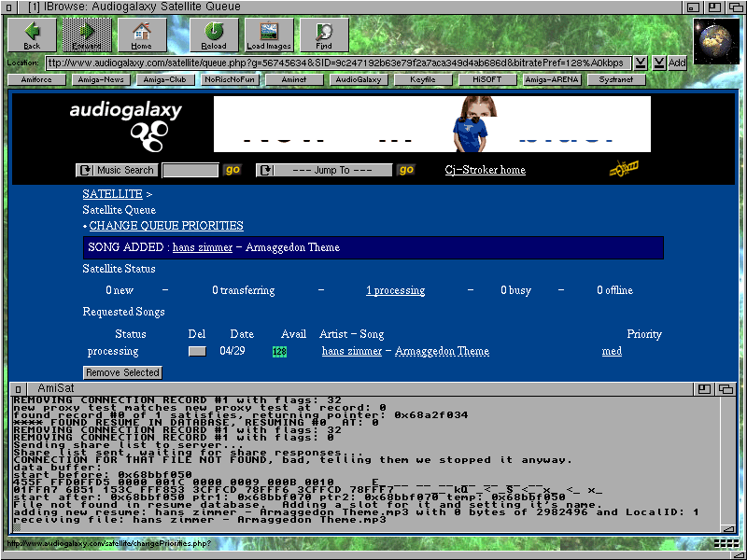747x560 pixels.
Task: Click the audiogalaxy logo
Action: click(126, 125)
